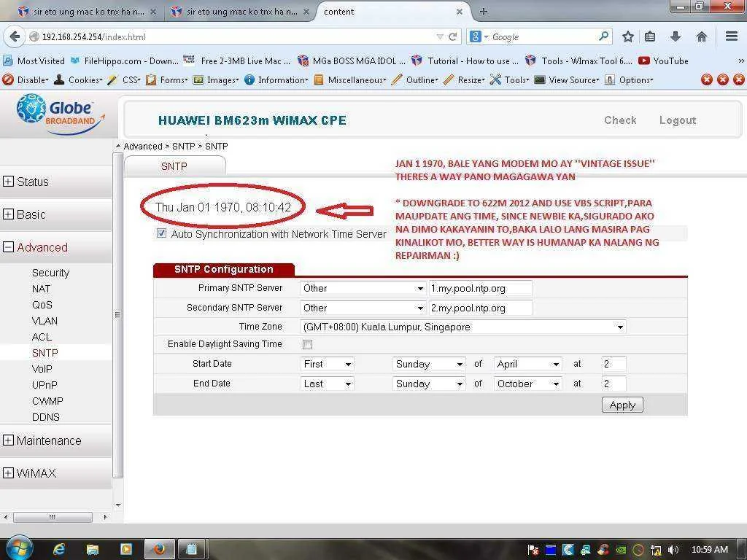The image size is (747, 560).
Task: Open the UPnP submenu item
Action: click(x=44, y=385)
